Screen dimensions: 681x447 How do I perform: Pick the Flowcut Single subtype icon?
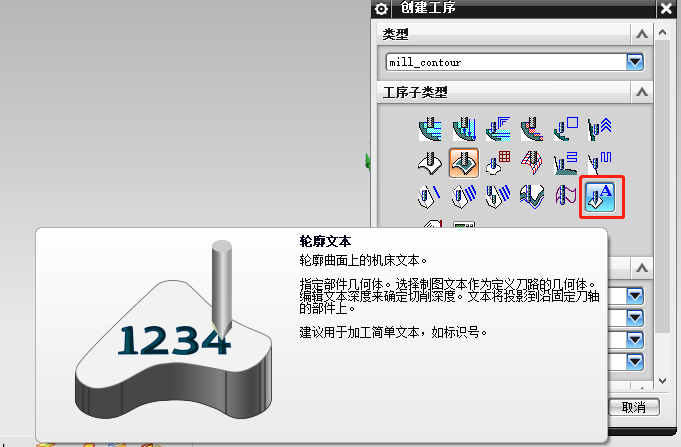click(x=430, y=194)
